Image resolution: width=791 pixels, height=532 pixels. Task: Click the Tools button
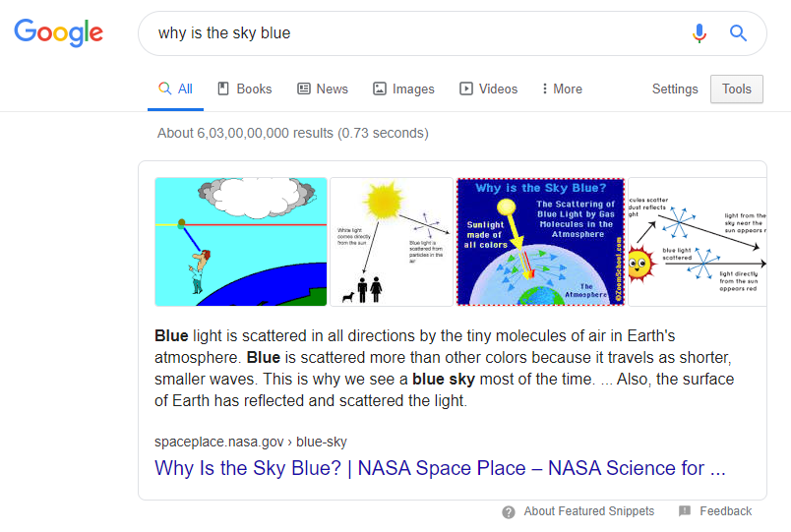click(x=736, y=89)
